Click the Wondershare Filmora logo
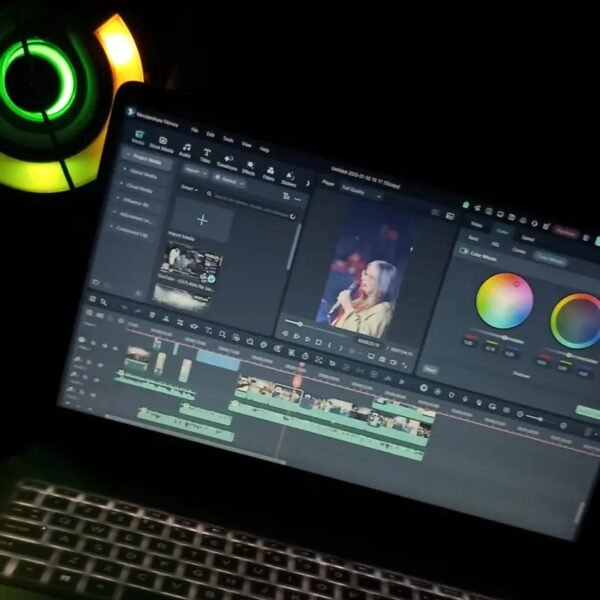 (131, 112)
